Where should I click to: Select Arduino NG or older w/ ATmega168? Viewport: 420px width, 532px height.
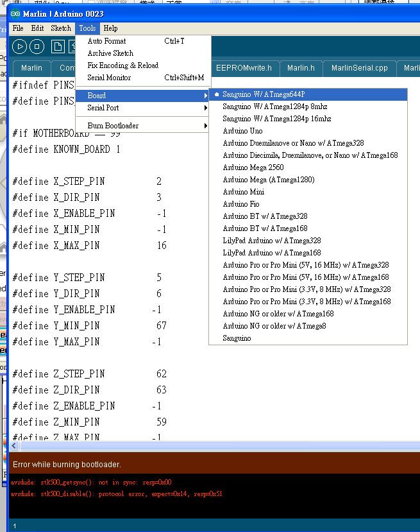(308, 314)
